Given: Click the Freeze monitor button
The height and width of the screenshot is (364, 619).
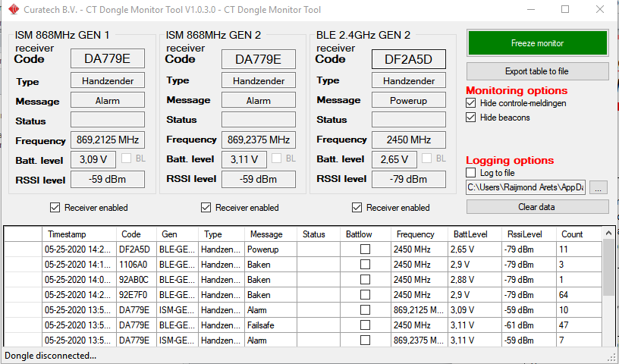Looking at the screenshot, I should coord(537,43).
